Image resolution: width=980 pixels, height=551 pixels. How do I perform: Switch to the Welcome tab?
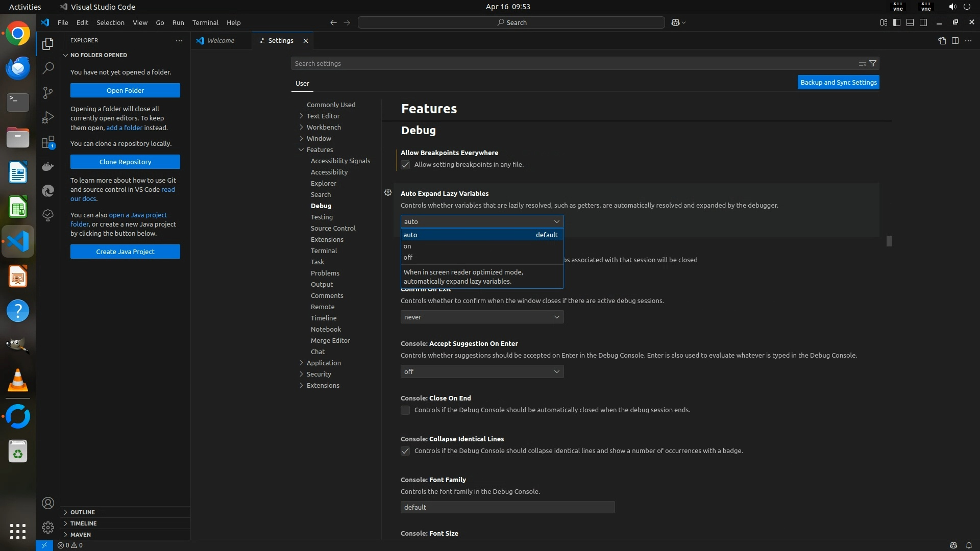pos(220,41)
